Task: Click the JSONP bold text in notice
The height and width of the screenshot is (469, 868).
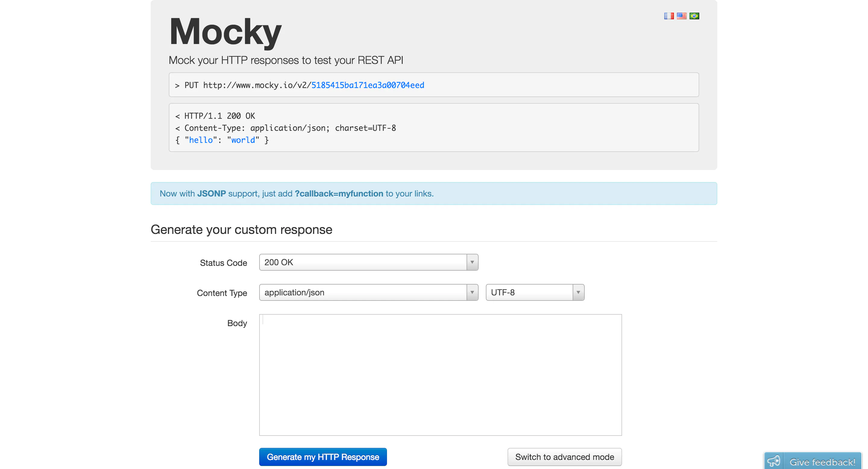Action: [x=212, y=194]
